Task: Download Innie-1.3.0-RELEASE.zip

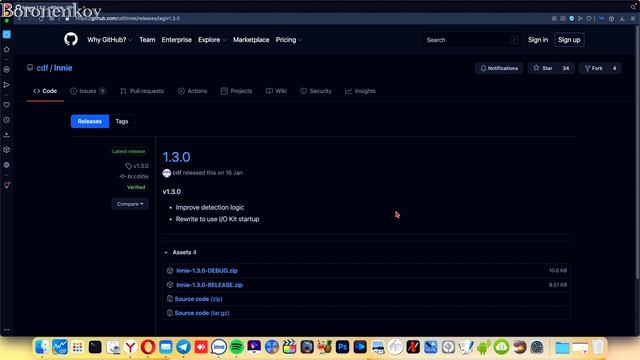Action: click(209, 285)
